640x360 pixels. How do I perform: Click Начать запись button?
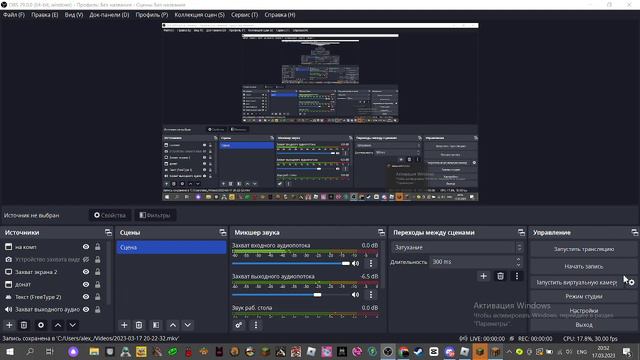pos(584,267)
